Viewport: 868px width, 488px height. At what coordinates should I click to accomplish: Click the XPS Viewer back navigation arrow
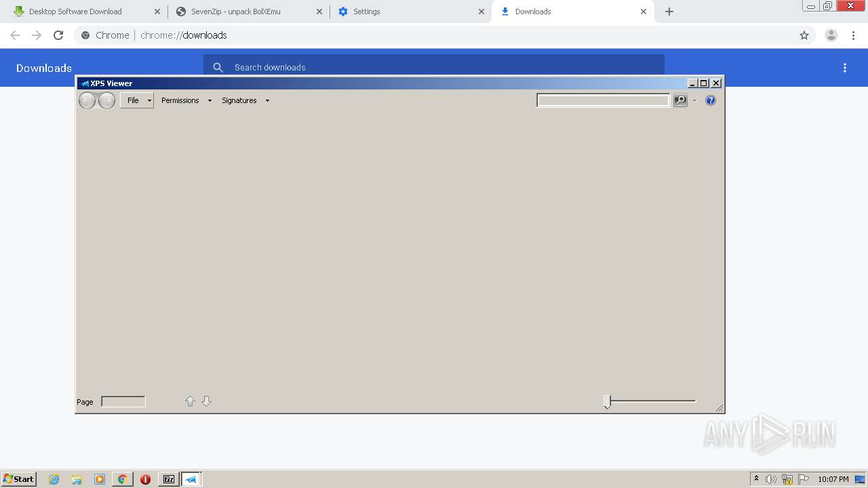[87, 101]
